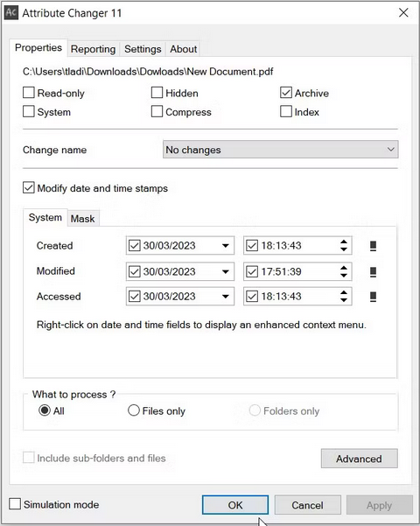The height and width of the screenshot is (526, 420).
Task: Open the Change name dropdown
Action: pos(281,150)
